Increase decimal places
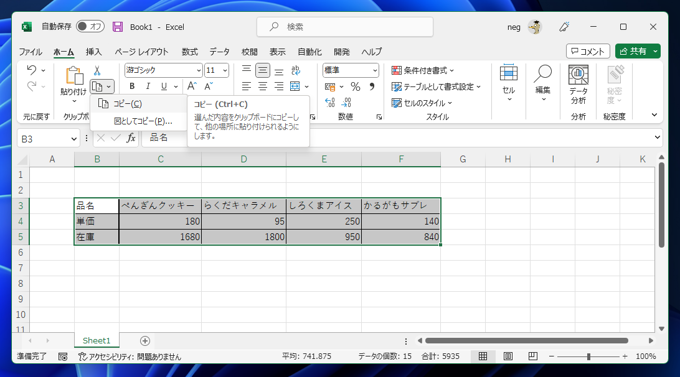This screenshot has width=680, height=377. 330,103
